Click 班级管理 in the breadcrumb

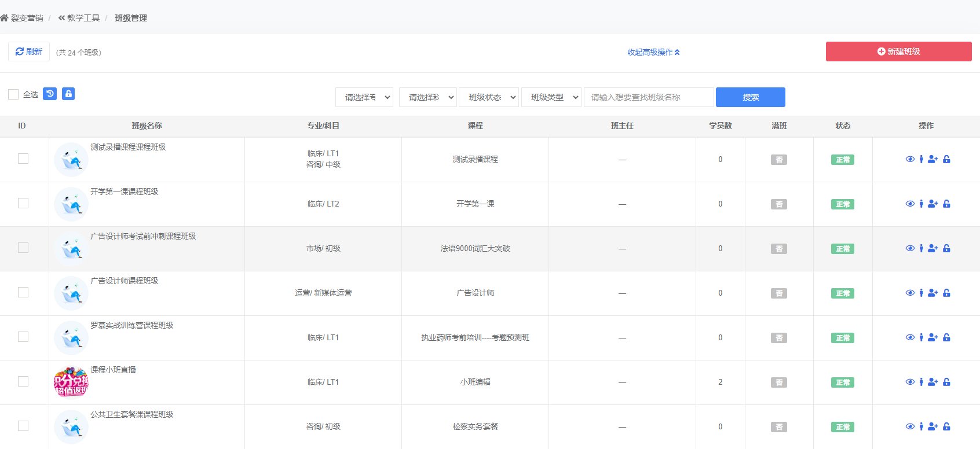click(x=131, y=18)
